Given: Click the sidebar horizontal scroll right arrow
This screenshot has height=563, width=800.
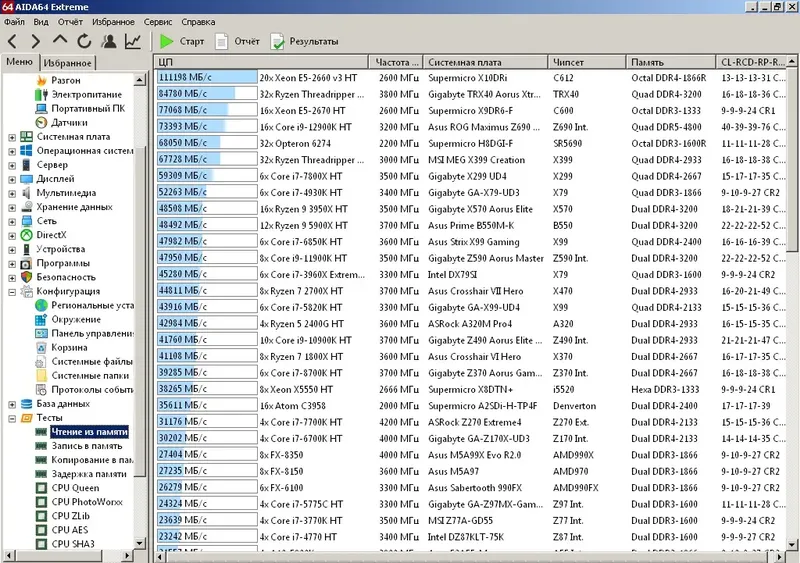Looking at the screenshot, I should 128,555.
